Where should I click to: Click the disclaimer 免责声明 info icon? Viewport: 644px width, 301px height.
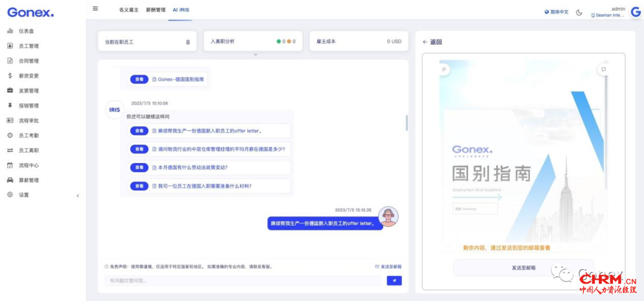[x=107, y=266]
